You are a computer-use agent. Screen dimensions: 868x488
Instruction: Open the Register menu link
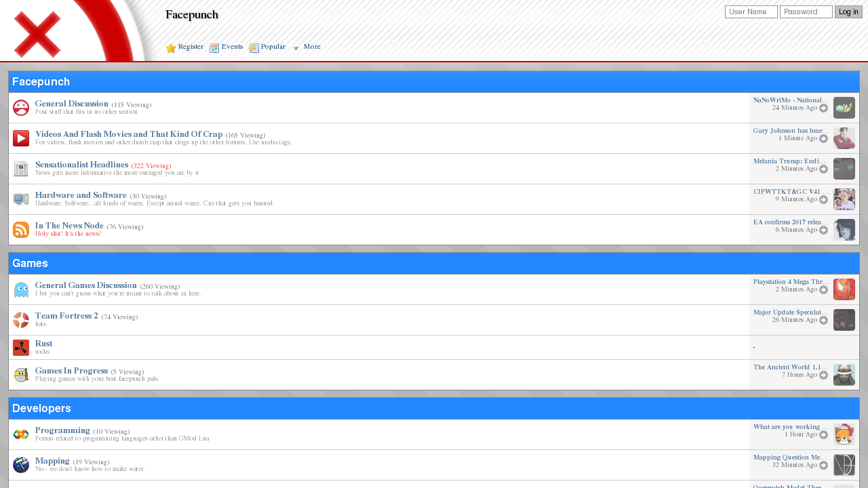click(191, 47)
